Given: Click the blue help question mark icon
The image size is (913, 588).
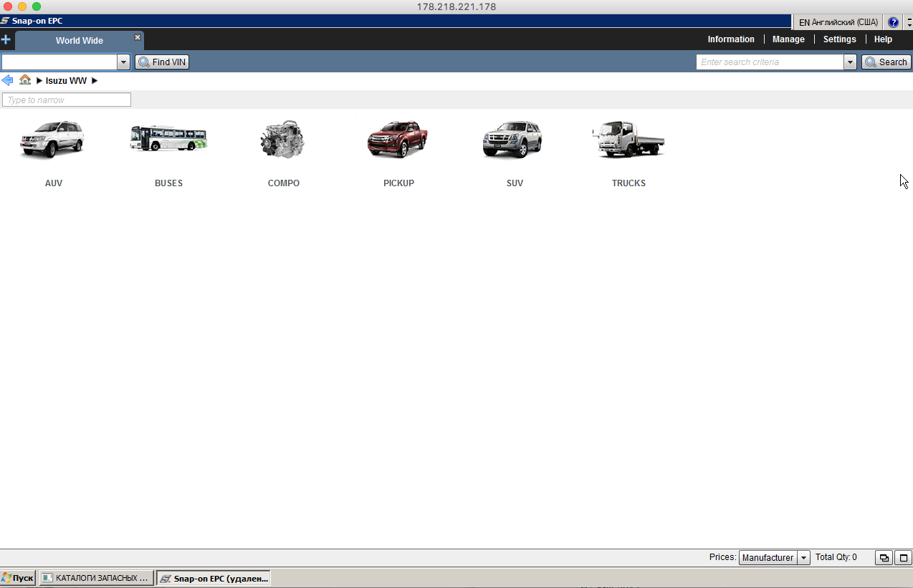Looking at the screenshot, I should tap(893, 22).
